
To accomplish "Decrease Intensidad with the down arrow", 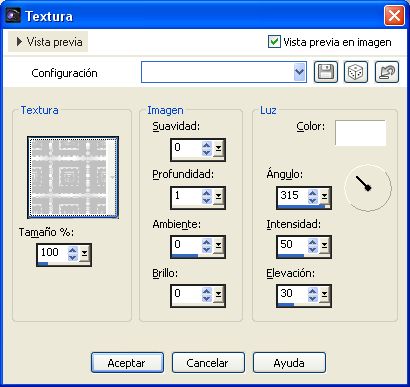I will coord(313,250).
